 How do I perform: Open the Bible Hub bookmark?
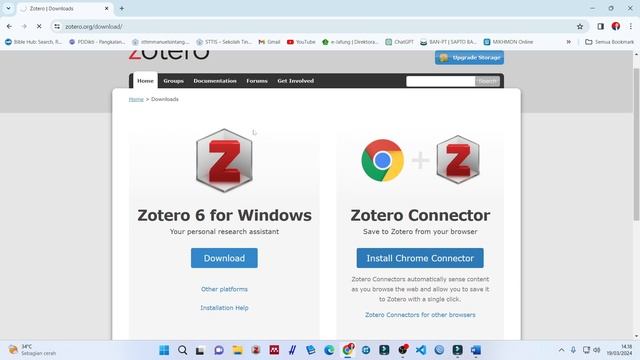pyautogui.click(x=33, y=42)
